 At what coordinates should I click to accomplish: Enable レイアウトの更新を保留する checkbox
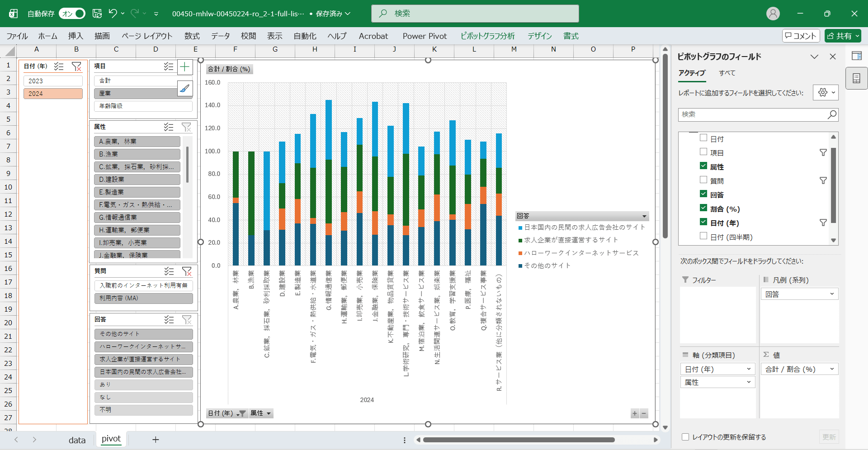click(x=685, y=437)
